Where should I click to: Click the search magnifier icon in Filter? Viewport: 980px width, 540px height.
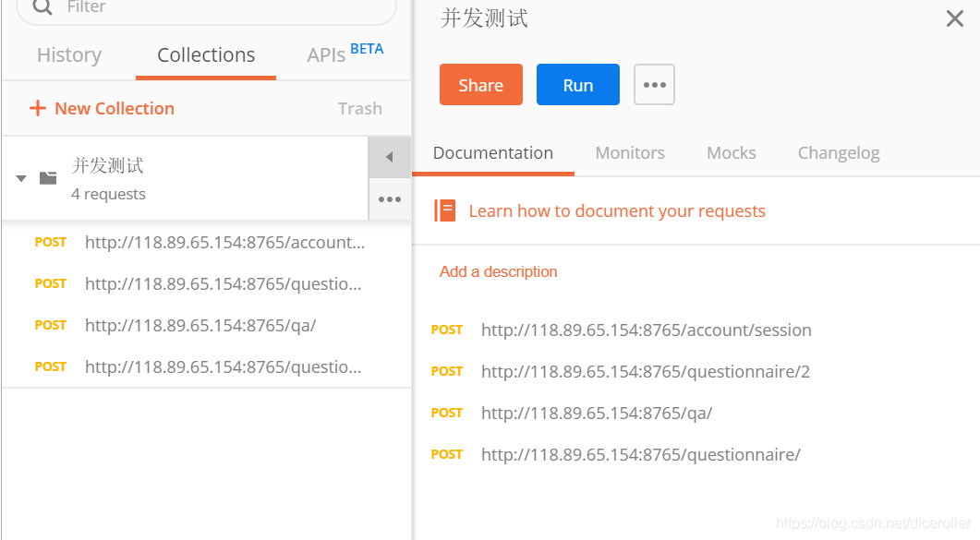42,6
